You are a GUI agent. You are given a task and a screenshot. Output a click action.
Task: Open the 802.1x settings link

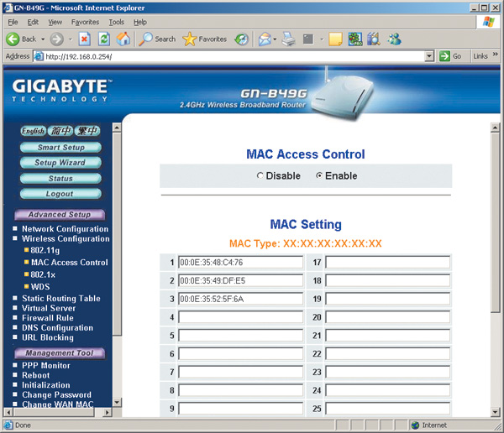click(43, 274)
